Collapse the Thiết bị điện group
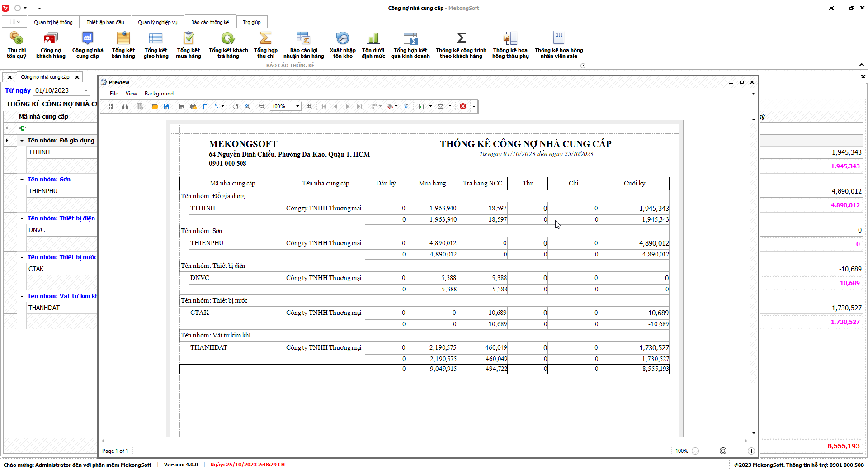Image resolution: width=868 pixels, height=470 pixels. point(22,218)
